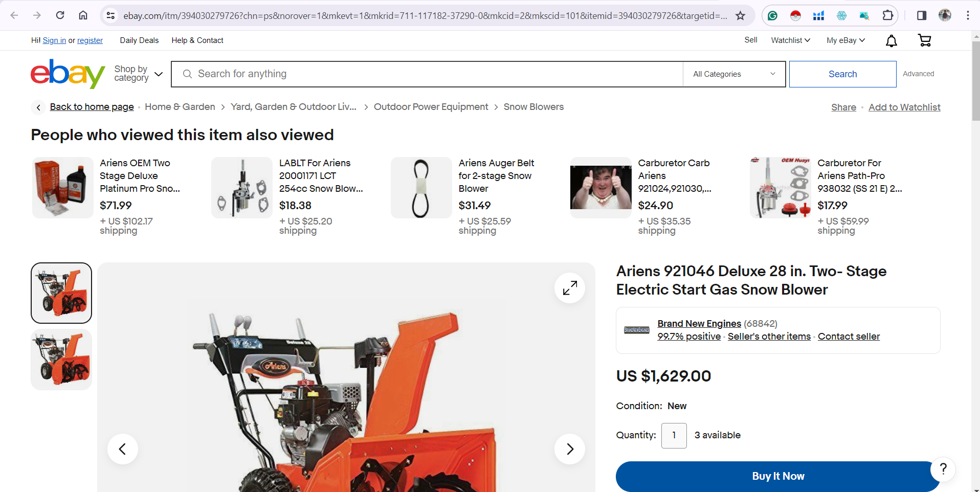This screenshot has height=492, width=980.
Task: Expand the Watchlist dropdown
Action: click(x=791, y=40)
